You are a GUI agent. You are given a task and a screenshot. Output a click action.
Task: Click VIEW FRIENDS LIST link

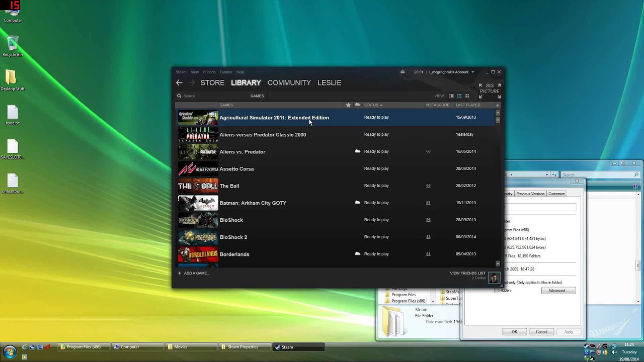(468, 273)
